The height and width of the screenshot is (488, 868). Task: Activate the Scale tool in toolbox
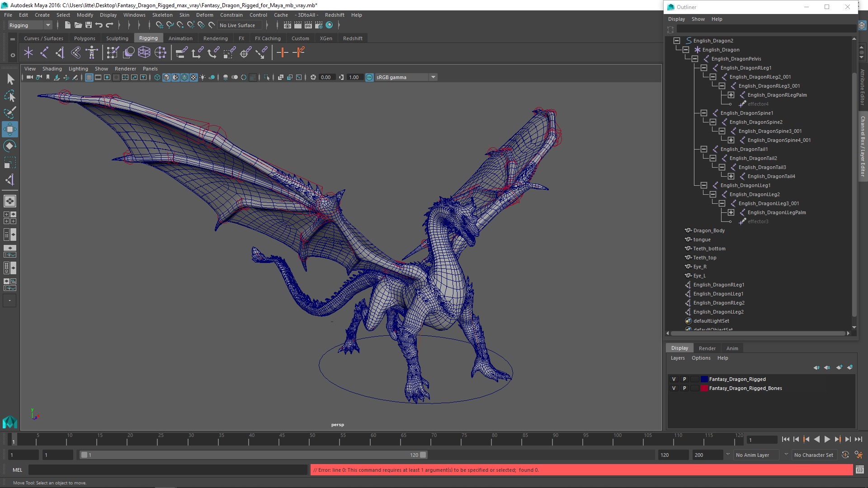click(x=10, y=163)
